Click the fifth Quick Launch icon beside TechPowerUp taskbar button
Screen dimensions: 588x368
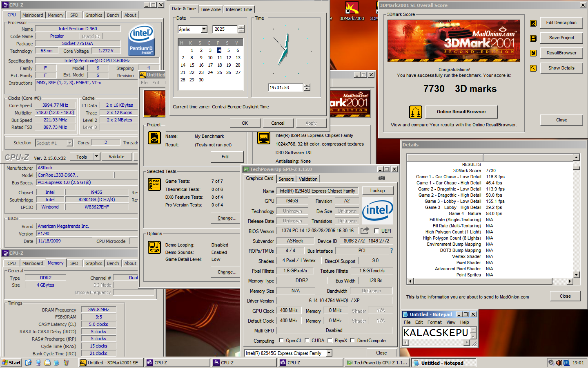click(x=66, y=363)
